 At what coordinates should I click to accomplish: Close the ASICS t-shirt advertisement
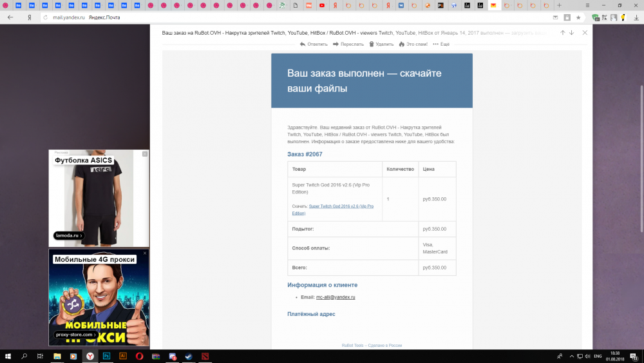click(x=145, y=154)
